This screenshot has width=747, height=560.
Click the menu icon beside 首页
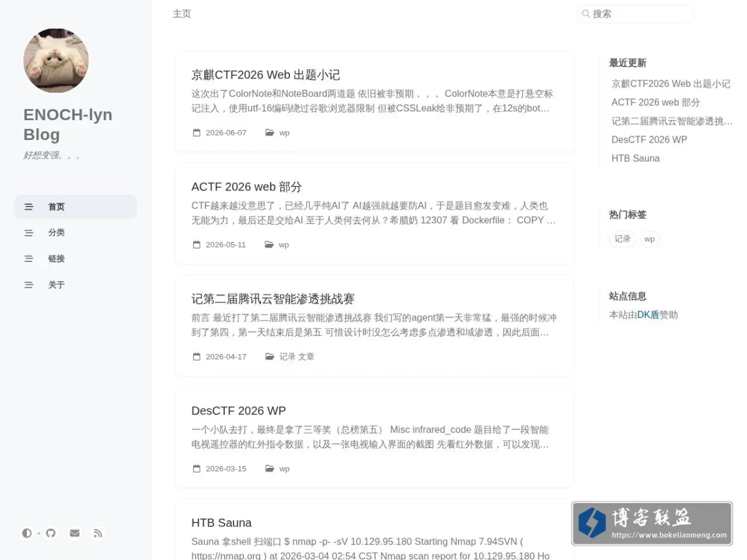point(29,207)
